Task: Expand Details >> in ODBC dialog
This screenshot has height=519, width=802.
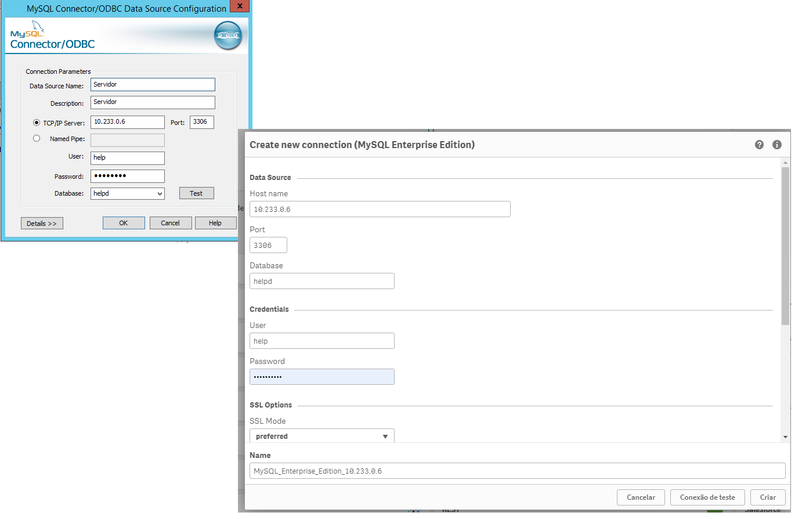Action: (42, 223)
